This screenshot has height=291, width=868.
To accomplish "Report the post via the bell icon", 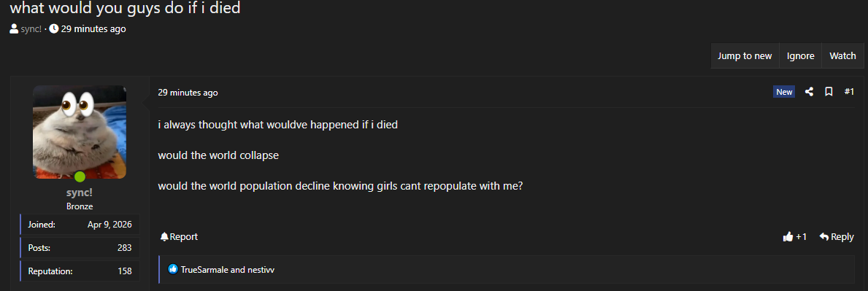I will click(x=164, y=237).
